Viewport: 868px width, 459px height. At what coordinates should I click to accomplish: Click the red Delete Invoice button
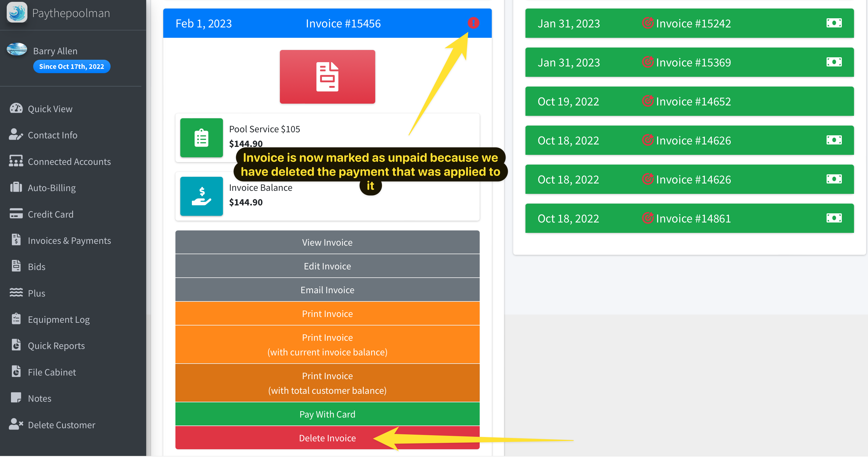[327, 438]
